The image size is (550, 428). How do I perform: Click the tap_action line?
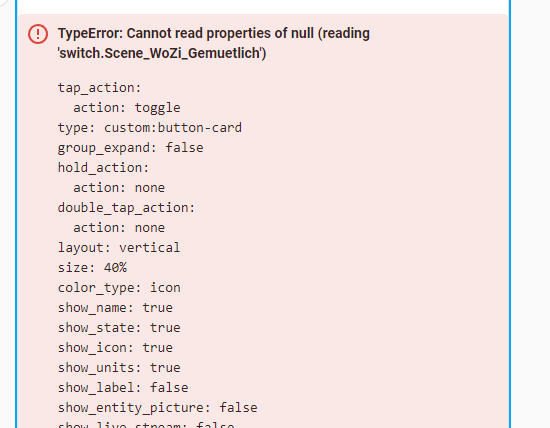pyautogui.click(x=99, y=88)
